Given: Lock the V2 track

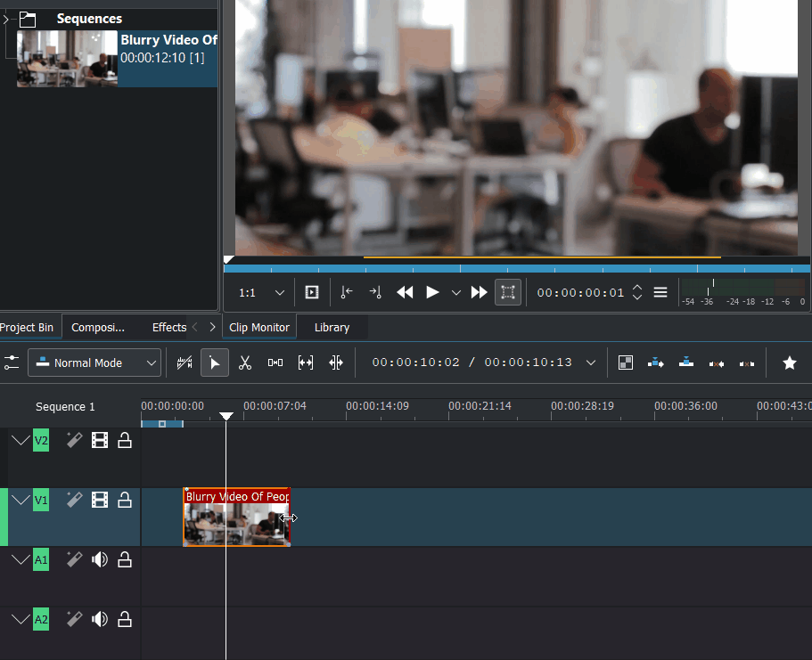Looking at the screenshot, I should pos(125,441).
